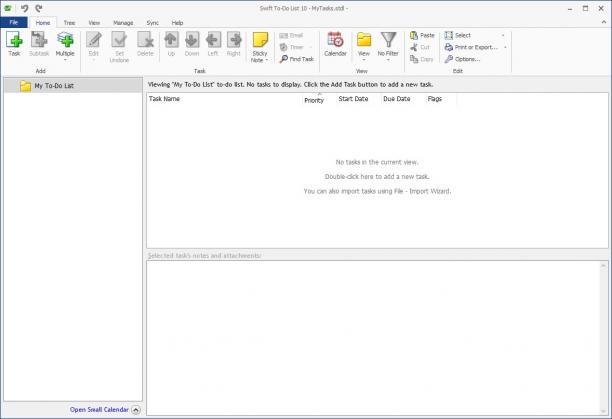Switch to the Tree ribbon tab
Screen dimensions: 612x419
click(69, 23)
